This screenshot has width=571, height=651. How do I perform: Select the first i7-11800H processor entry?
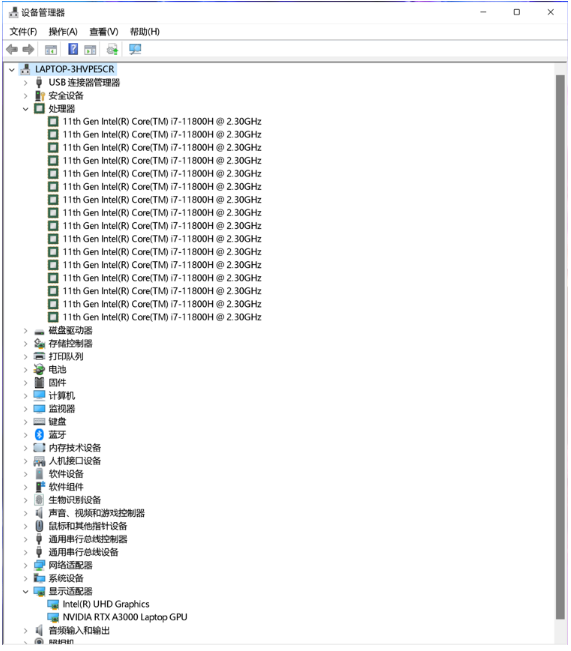pos(162,122)
